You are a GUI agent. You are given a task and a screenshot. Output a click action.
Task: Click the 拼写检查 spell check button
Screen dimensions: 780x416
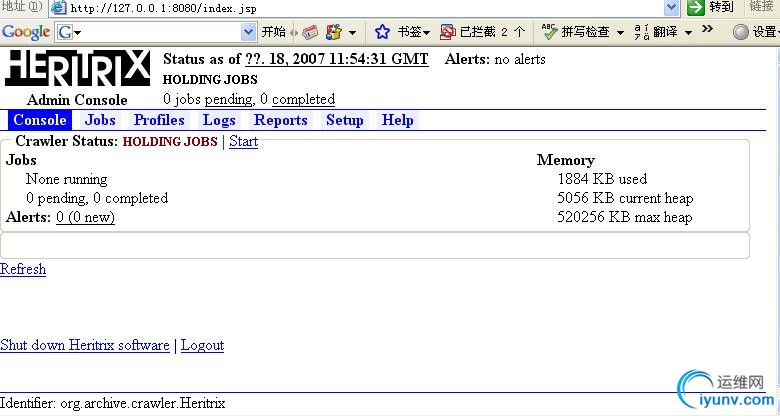576,32
